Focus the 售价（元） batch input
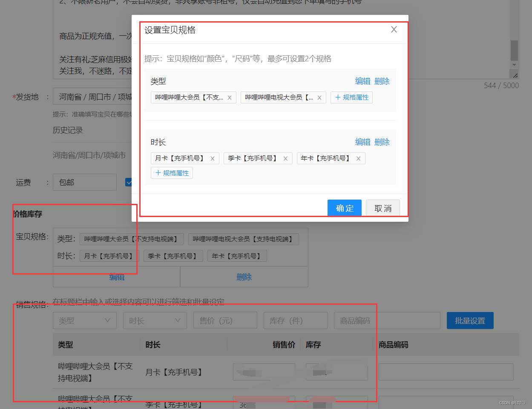The height and width of the screenshot is (409, 532). pyautogui.click(x=225, y=320)
